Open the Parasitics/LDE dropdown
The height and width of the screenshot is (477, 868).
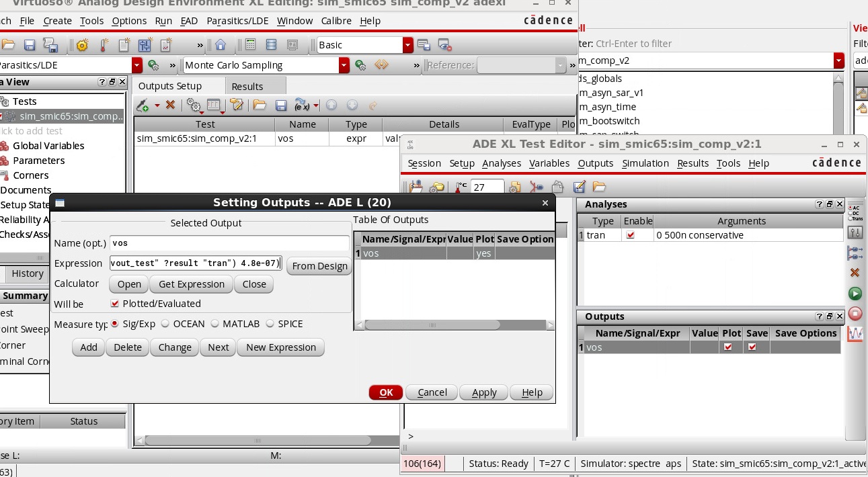point(137,65)
